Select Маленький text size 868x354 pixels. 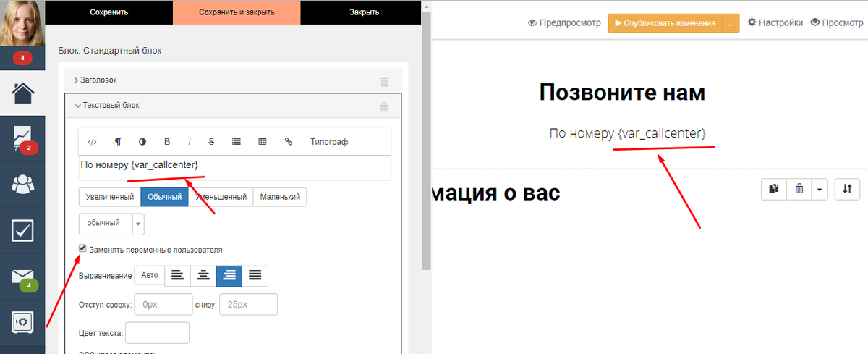coord(280,197)
